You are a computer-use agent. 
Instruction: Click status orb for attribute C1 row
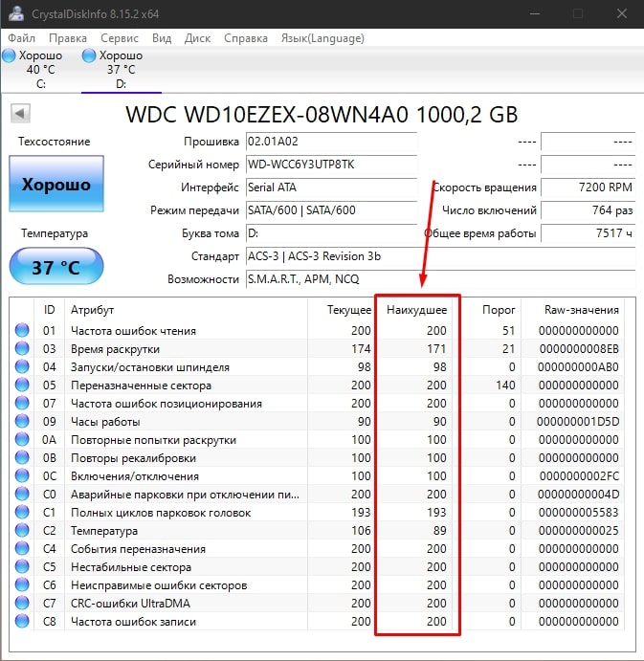pyautogui.click(x=22, y=512)
